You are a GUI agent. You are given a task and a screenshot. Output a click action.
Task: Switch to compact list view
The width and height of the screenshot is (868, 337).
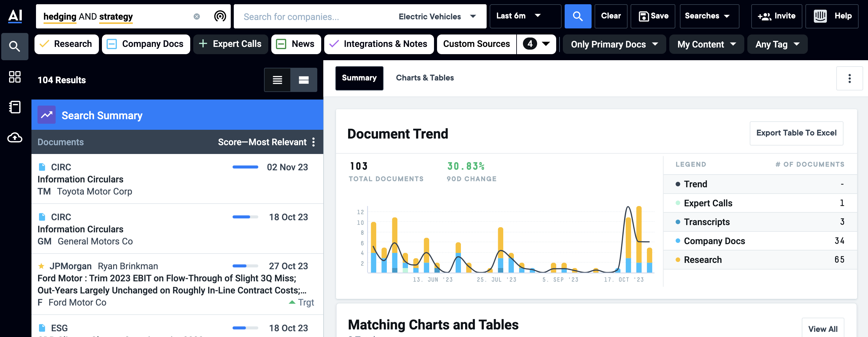tap(277, 80)
